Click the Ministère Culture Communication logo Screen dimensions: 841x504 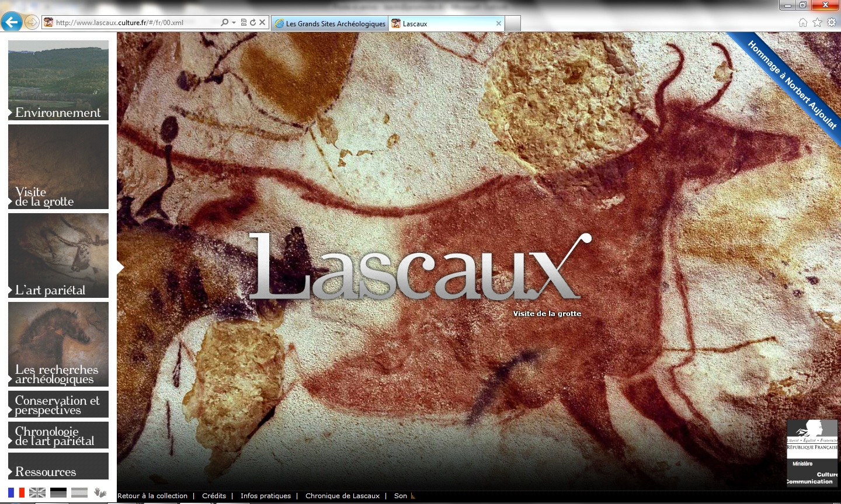(x=812, y=453)
